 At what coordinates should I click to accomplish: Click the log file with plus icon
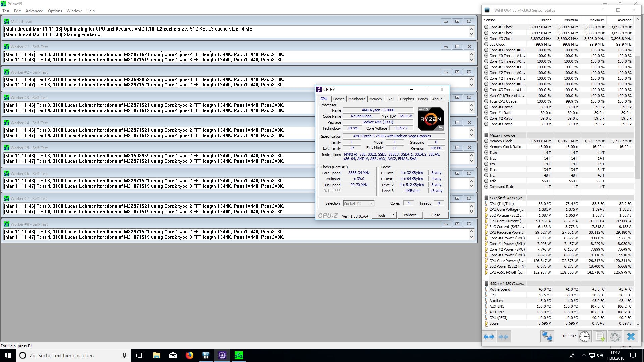tap(600, 337)
